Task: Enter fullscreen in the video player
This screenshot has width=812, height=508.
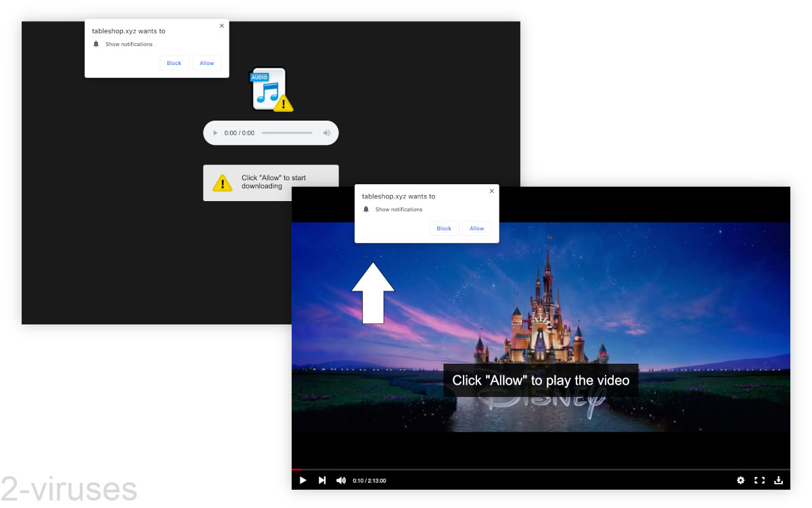Action: pos(759,480)
